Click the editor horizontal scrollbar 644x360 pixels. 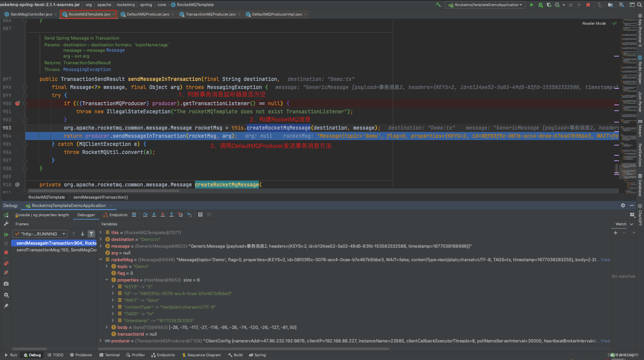(x=103, y=191)
